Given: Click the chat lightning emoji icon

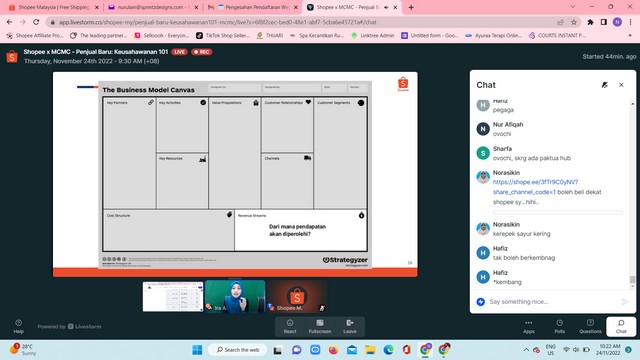Looking at the screenshot, I should [x=481, y=302].
